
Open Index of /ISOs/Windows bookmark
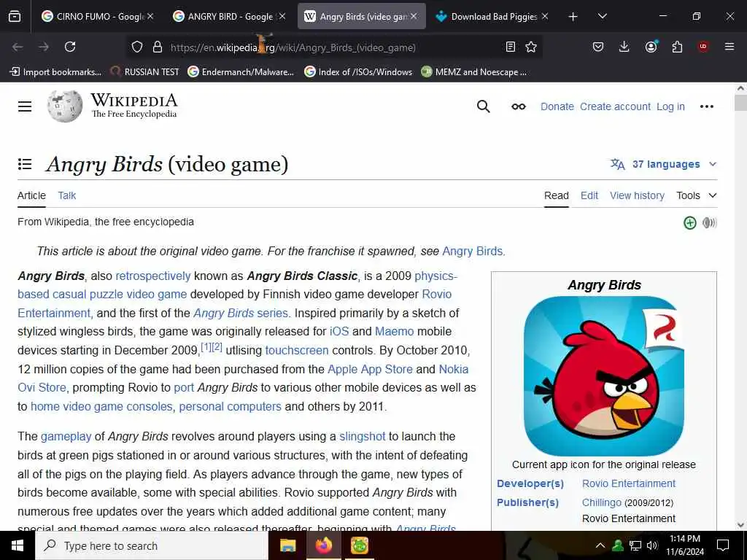click(358, 72)
